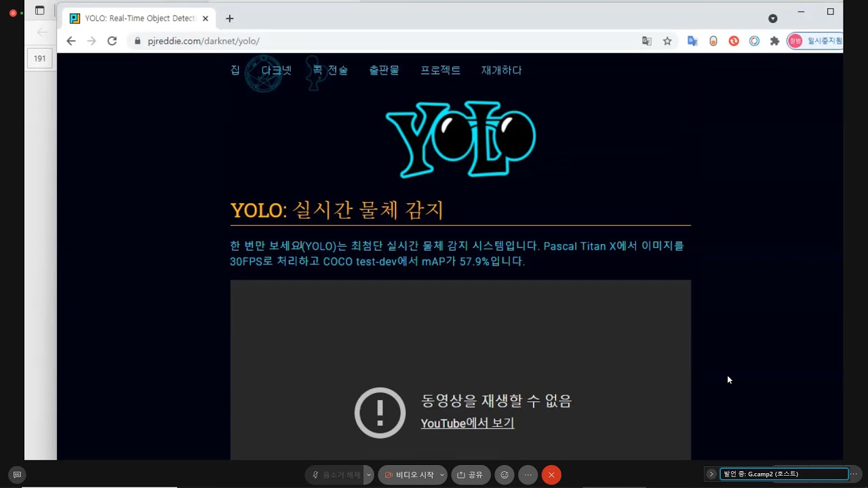Open the 프로젝트 nav link

pos(440,70)
